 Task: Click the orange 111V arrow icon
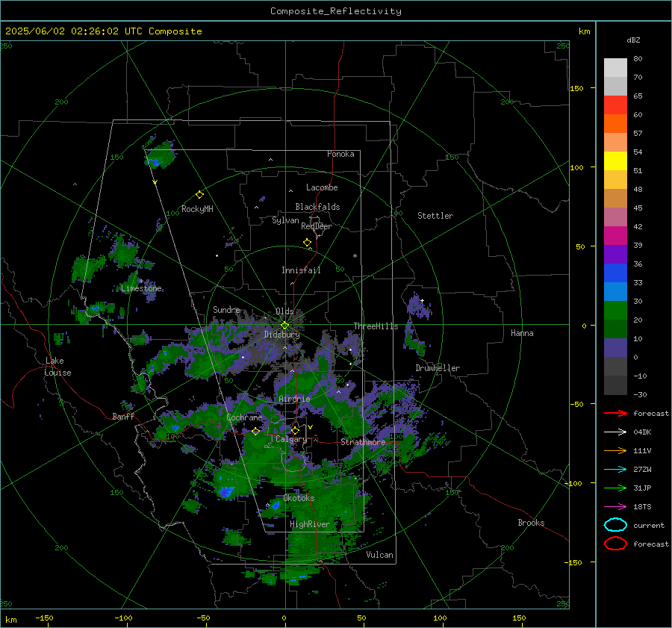click(615, 450)
